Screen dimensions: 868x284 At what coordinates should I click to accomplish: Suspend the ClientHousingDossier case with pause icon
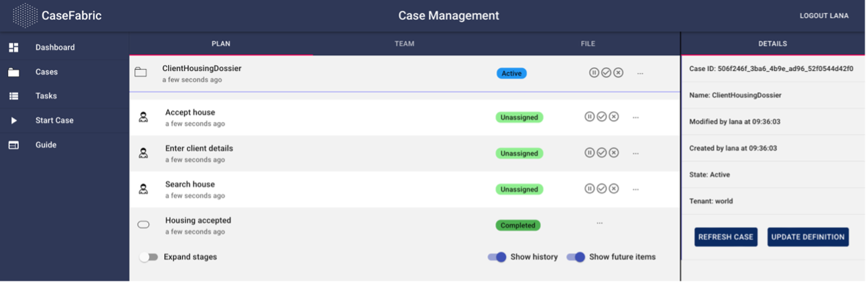coord(594,73)
